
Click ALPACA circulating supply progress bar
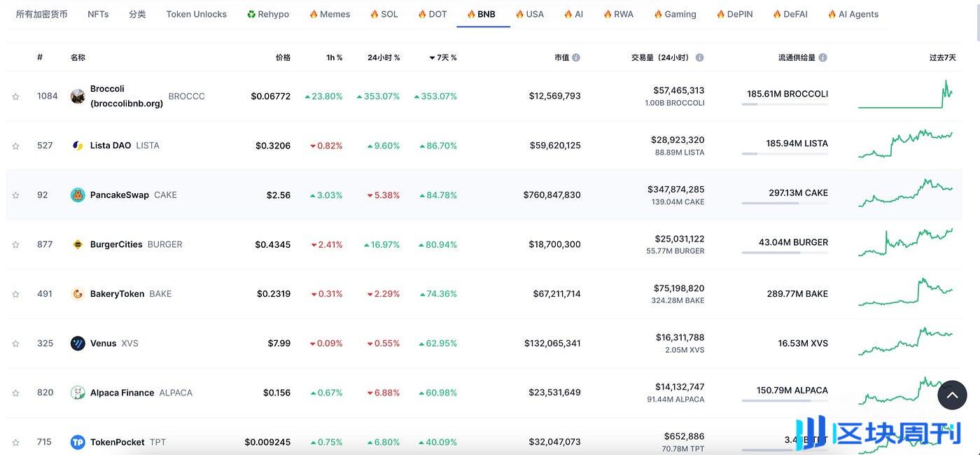pos(785,401)
